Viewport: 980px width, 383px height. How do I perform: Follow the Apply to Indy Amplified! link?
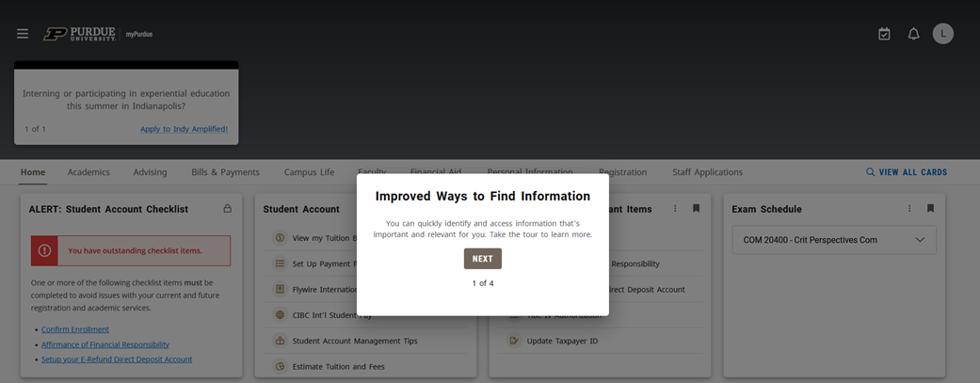(184, 129)
